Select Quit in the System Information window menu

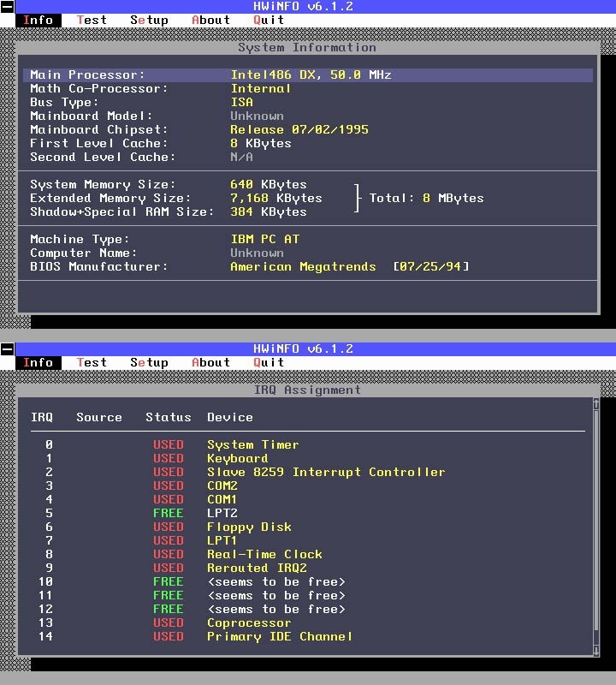[x=269, y=20]
